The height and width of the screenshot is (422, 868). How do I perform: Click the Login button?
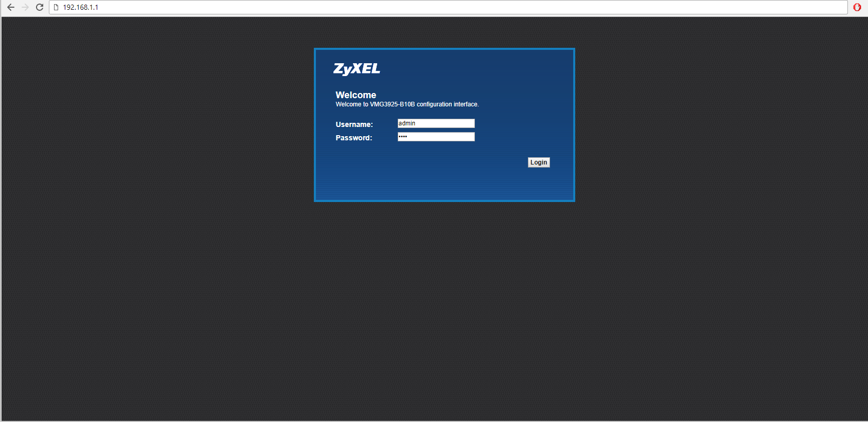pos(539,162)
